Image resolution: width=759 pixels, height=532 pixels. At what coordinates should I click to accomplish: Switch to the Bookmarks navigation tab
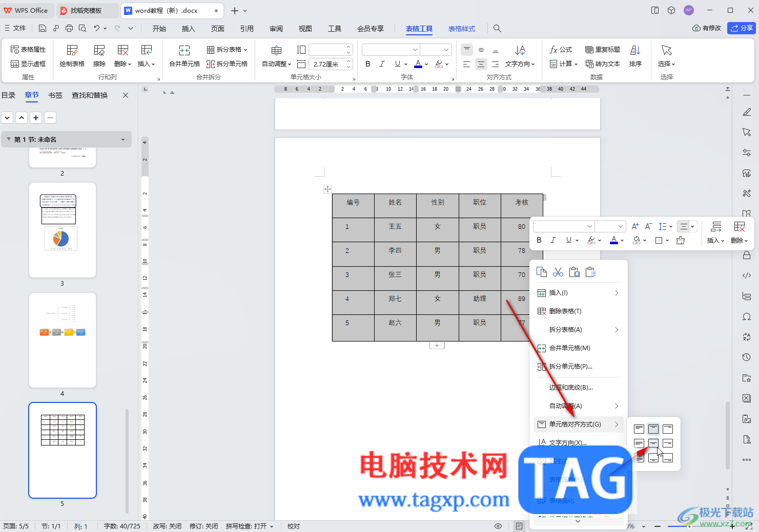[55, 95]
